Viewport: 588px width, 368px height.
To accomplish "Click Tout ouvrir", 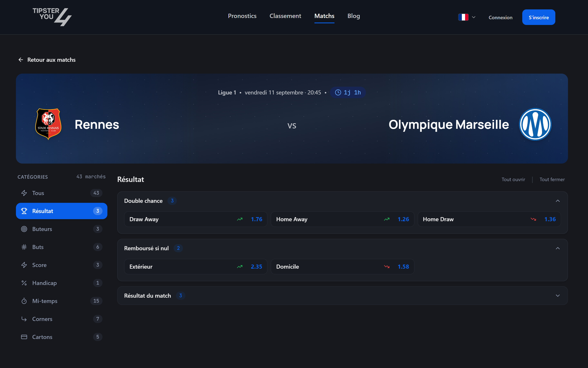I will (513, 180).
